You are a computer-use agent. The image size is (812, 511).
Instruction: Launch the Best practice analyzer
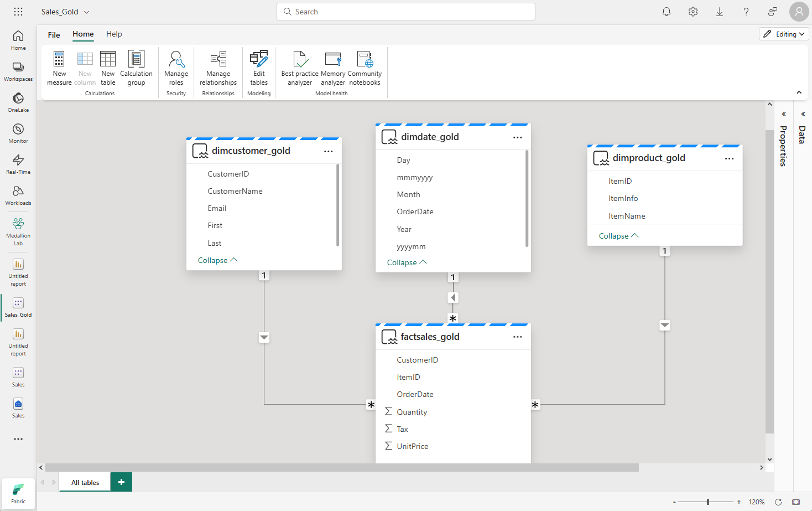299,68
